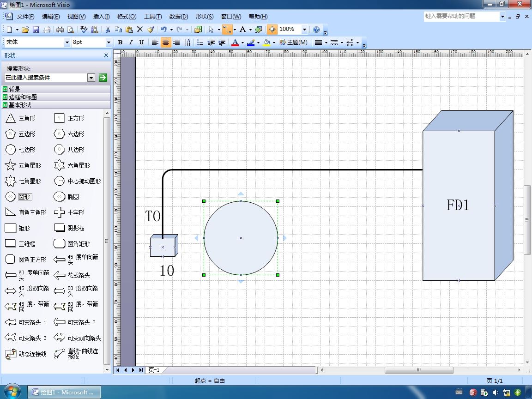Activate the Format Painter brush
Screen dimensions: 532x399
click(x=151, y=30)
